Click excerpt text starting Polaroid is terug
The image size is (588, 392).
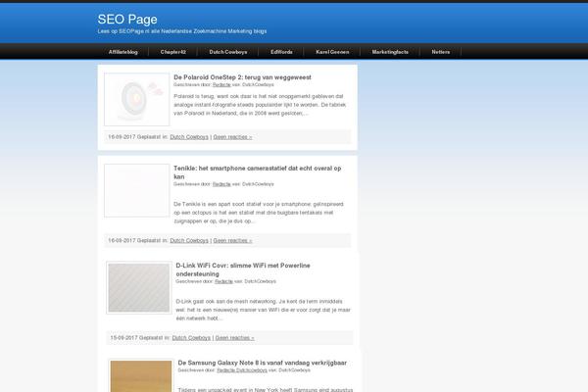(260, 105)
